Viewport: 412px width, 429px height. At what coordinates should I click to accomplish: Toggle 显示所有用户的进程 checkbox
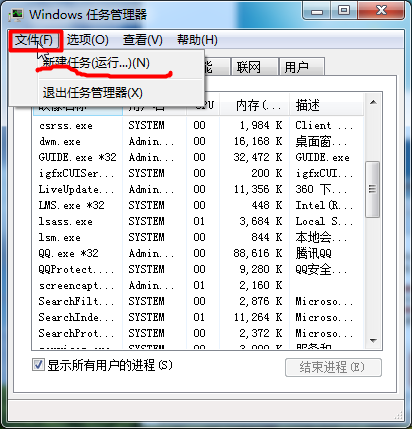click(38, 365)
